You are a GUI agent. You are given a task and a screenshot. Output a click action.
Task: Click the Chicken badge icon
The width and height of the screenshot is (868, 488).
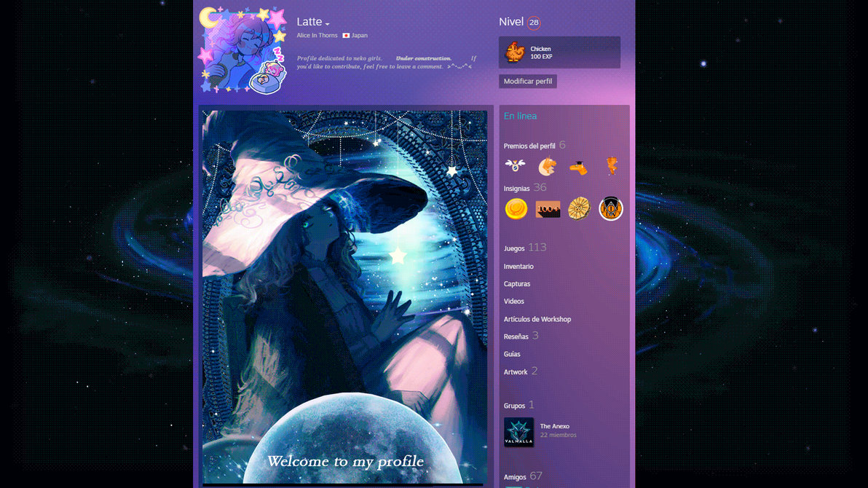[515, 52]
